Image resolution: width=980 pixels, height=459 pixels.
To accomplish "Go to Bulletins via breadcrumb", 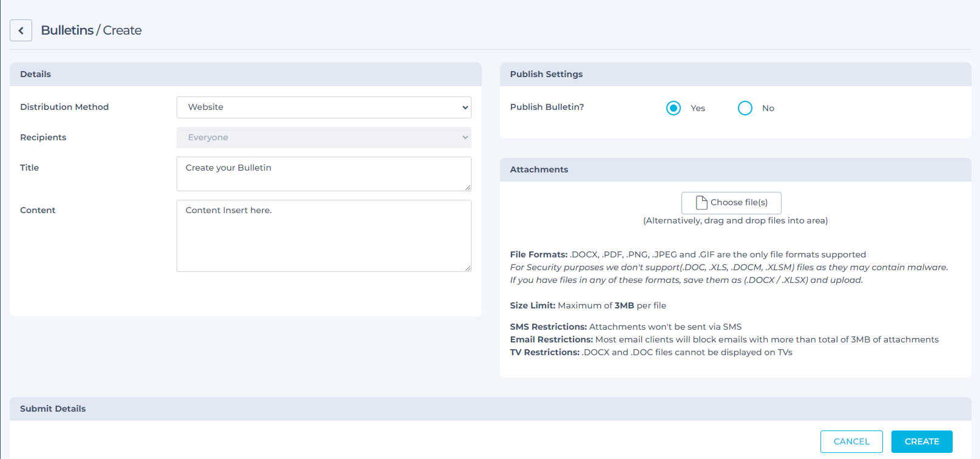I will coord(67,30).
